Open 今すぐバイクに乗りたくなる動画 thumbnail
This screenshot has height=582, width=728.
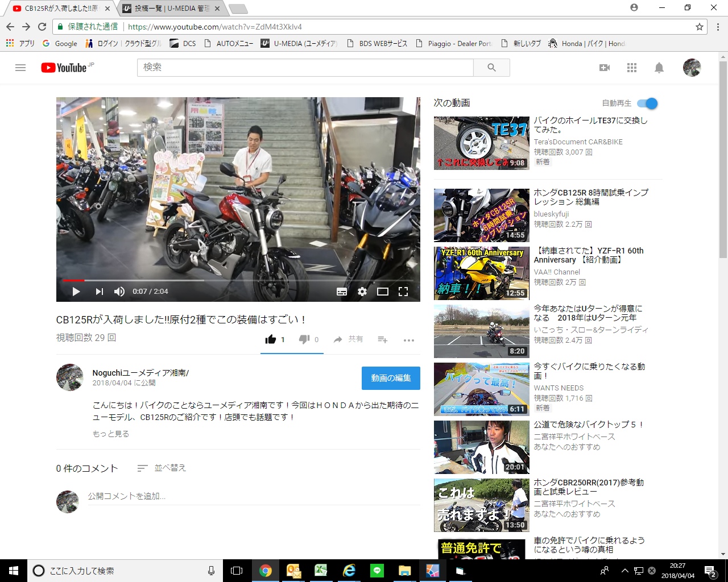[x=481, y=389]
